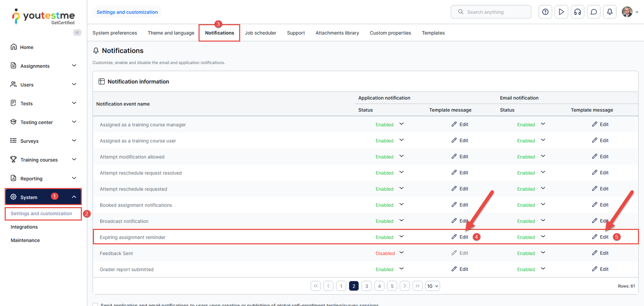Open the chat bubble icon
This screenshot has width=644, height=306.
tap(593, 12)
